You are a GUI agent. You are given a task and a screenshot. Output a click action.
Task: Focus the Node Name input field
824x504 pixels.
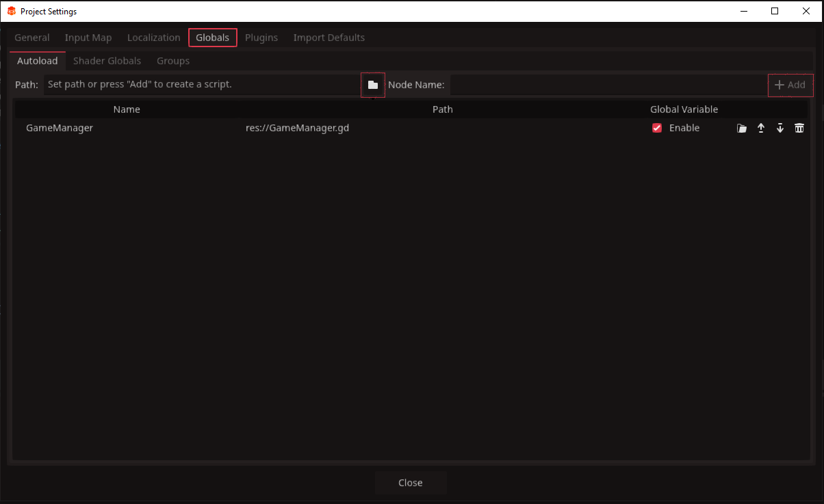tap(608, 85)
